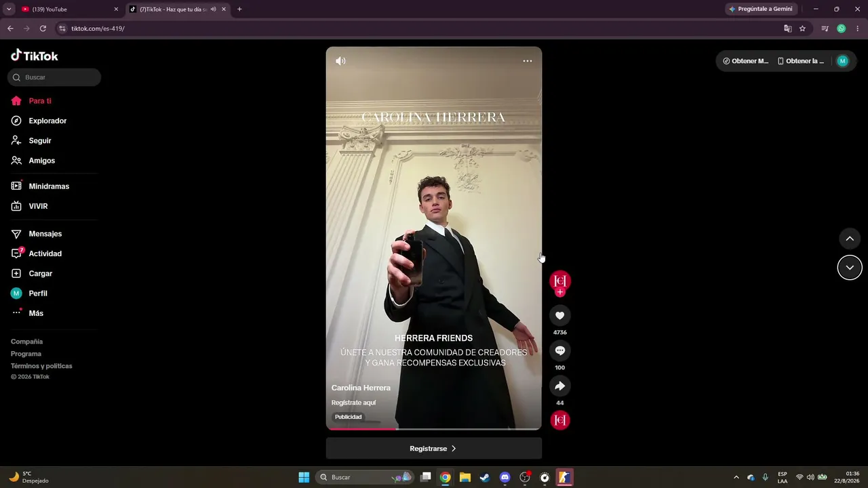Open the microphone icon in system tray
The width and height of the screenshot is (868, 488).
tap(766, 477)
